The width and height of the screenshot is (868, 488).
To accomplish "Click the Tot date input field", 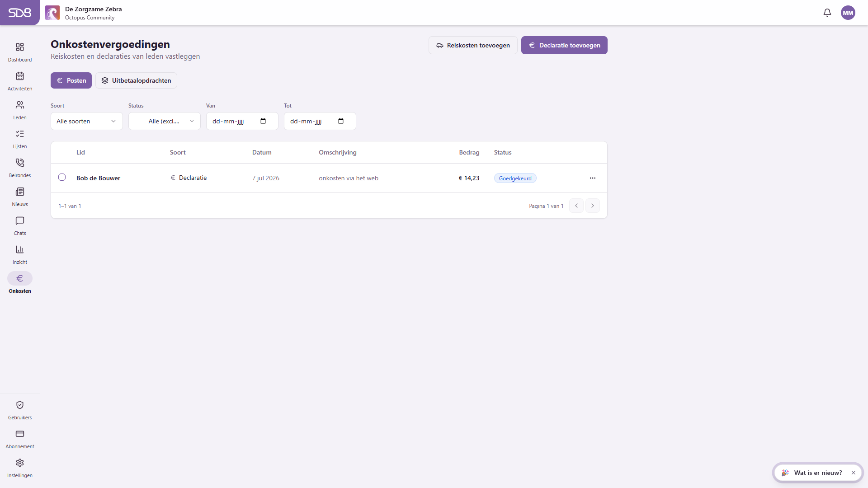I will click(320, 121).
